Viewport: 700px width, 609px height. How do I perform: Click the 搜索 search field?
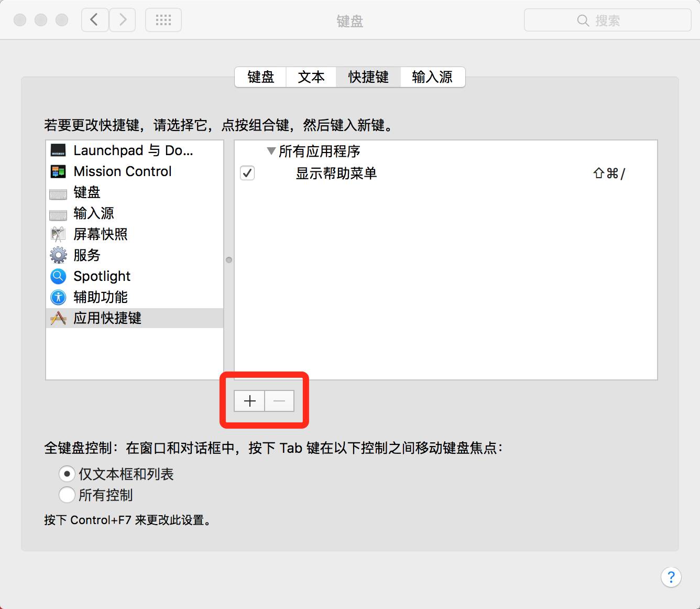(x=607, y=20)
